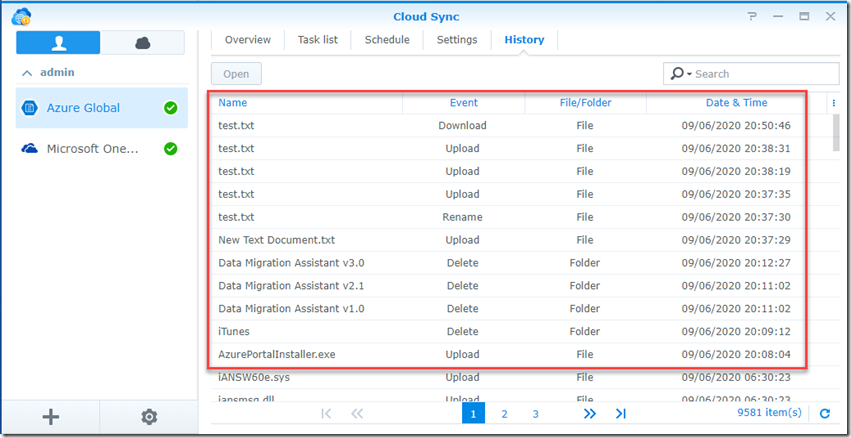Click the Microsoft OneDrive cloud icon
This screenshot has width=851, height=438.
pos(29,149)
